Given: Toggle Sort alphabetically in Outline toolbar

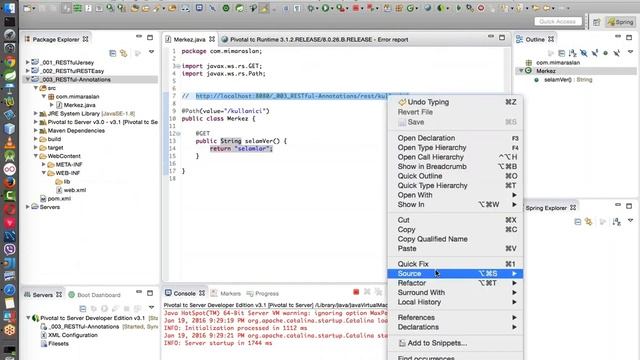Looking at the screenshot, I should (x=573, y=53).
